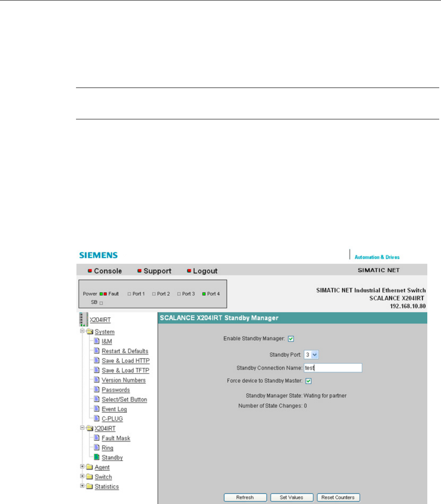The height and width of the screenshot is (504, 441).
Task: Click the Passwords page icon
Action: (x=96, y=389)
